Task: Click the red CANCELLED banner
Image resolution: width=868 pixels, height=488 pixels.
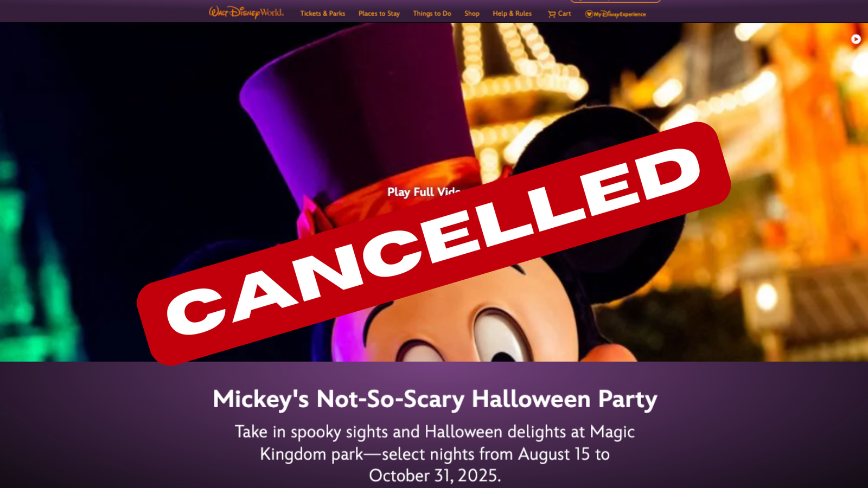Action: tap(434, 243)
